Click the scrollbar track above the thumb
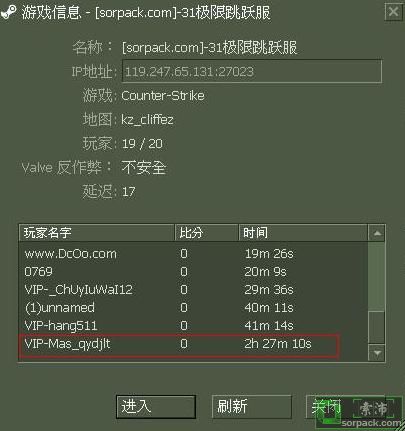Image resolution: width=405 pixels, height=431 pixels. point(377,276)
